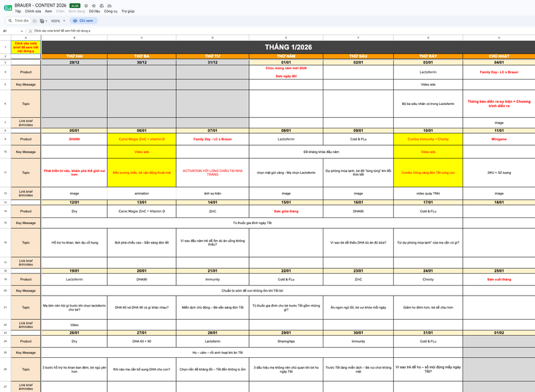The height and width of the screenshot is (392, 535).
Task: Open the Trợ giúp menu
Action: pos(128,11)
